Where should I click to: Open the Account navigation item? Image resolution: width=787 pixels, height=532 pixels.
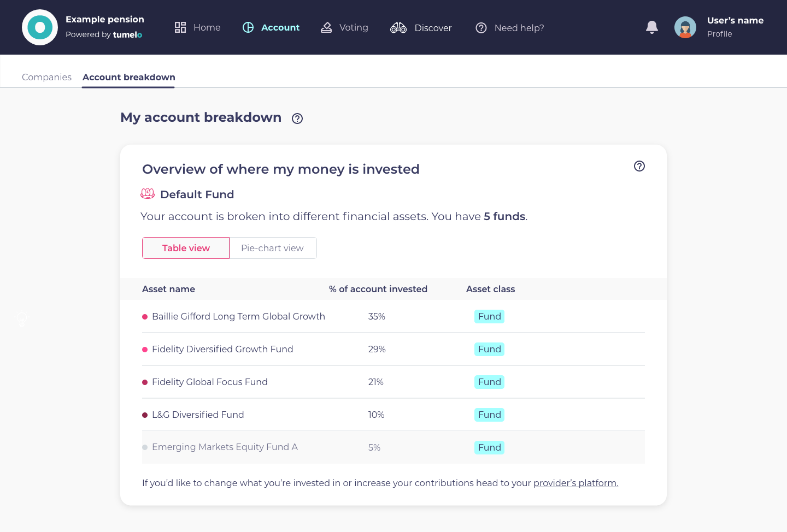(x=271, y=27)
